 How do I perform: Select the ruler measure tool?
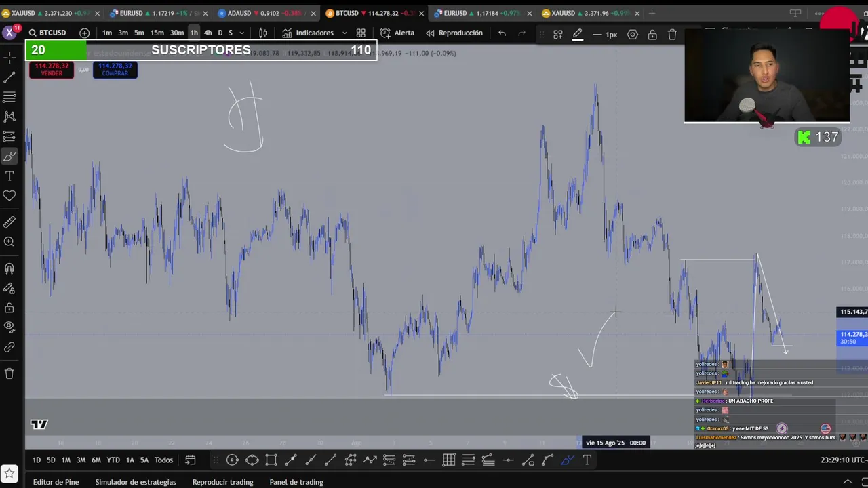pos(9,222)
